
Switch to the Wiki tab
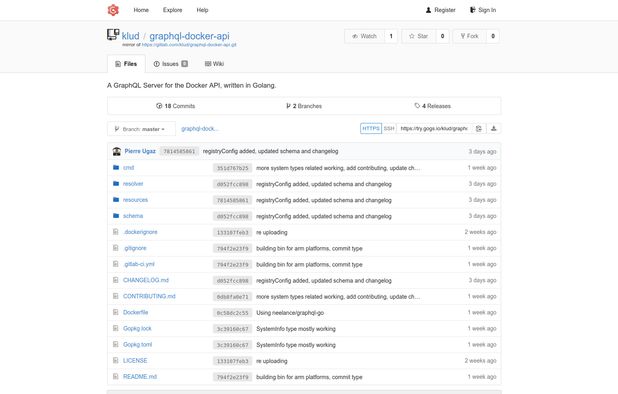[214, 64]
